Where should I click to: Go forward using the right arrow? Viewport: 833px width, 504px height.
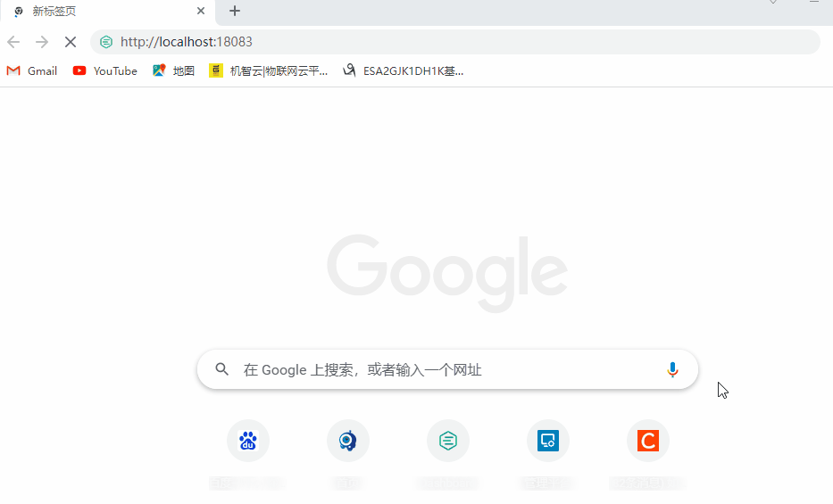pos(41,42)
